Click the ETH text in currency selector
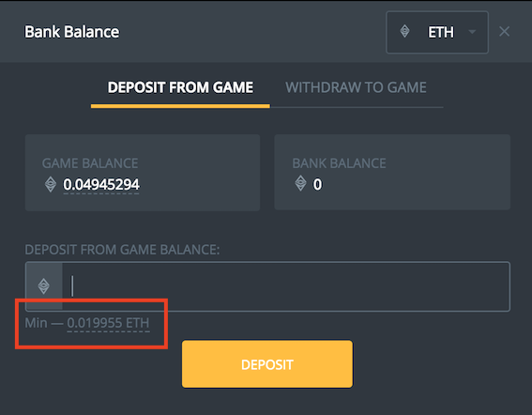532x415 pixels. point(440,33)
